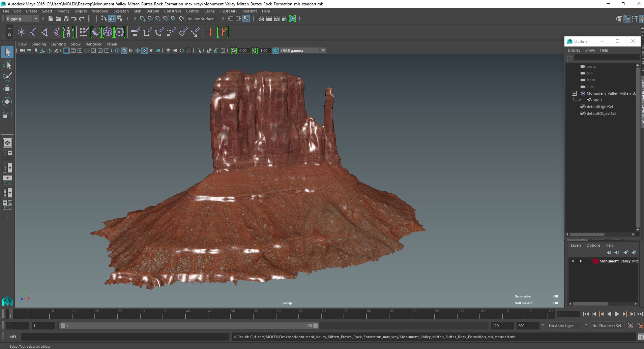Screen dimensions: 644x349
Task: Open the shelf options gear menu
Action: click(x=9, y=35)
